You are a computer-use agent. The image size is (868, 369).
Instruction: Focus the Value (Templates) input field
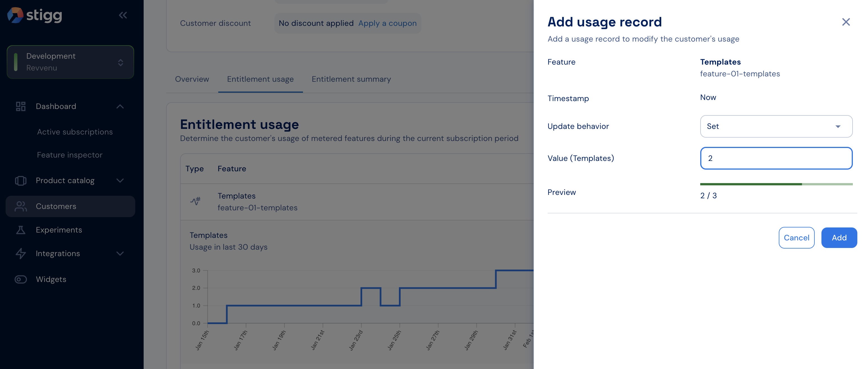tap(776, 158)
